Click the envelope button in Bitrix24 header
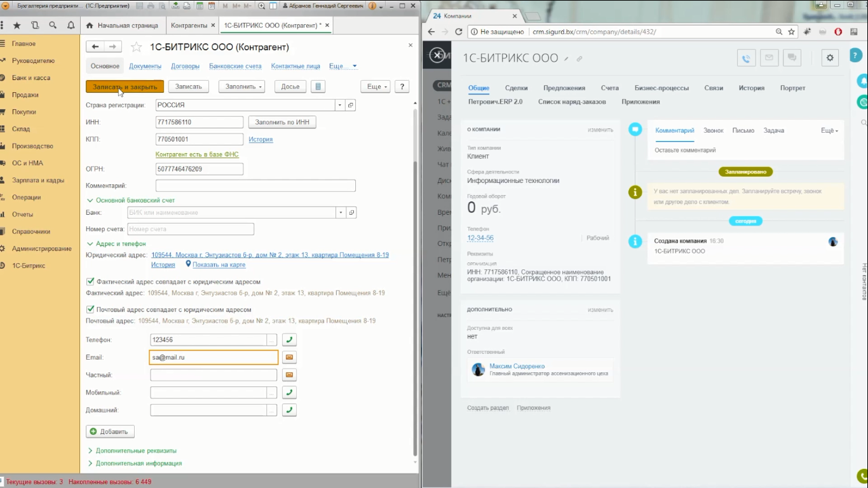This screenshot has width=868, height=488. click(769, 58)
